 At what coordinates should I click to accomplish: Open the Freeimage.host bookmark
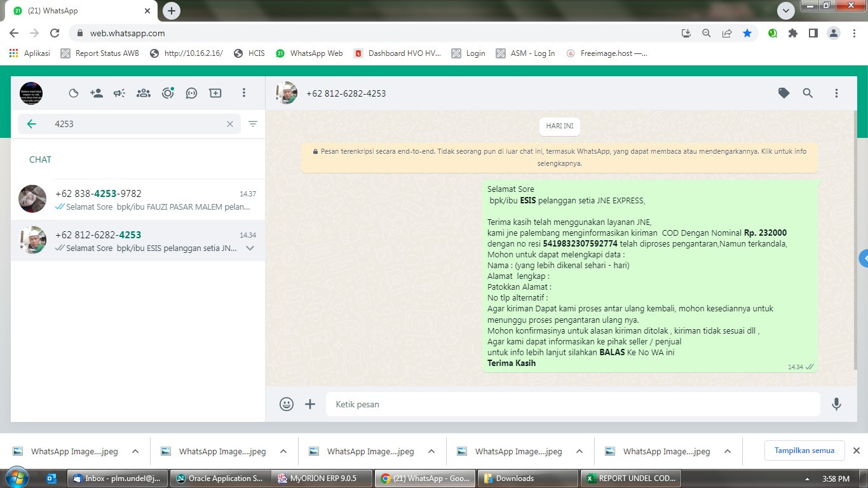point(607,53)
